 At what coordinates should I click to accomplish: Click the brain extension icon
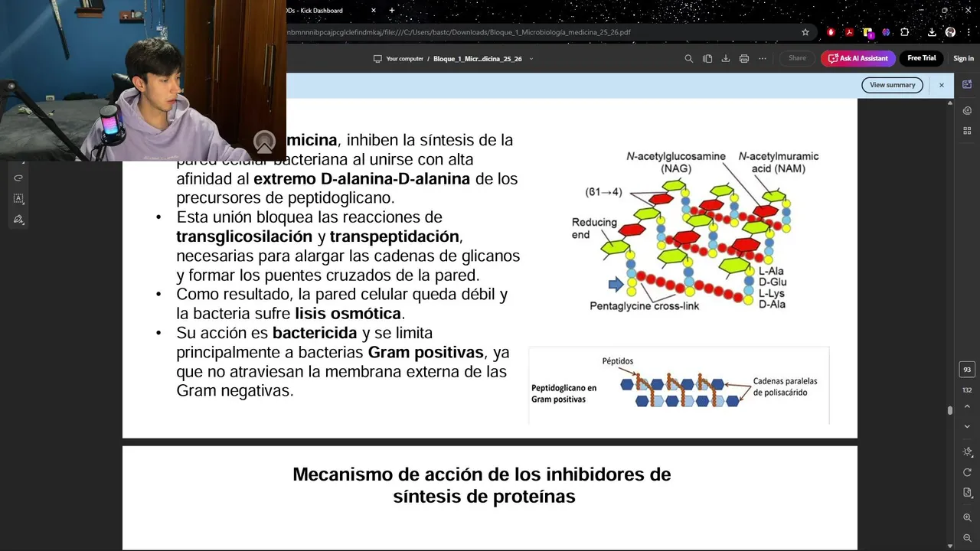point(886,32)
